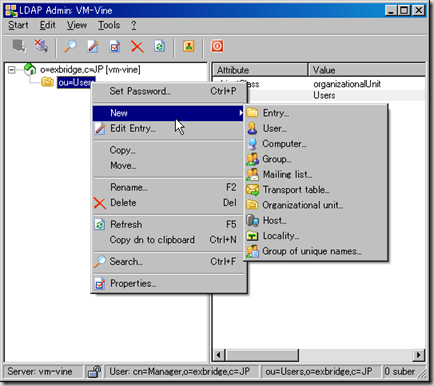Select New Mailing list... submenu item

click(316, 174)
